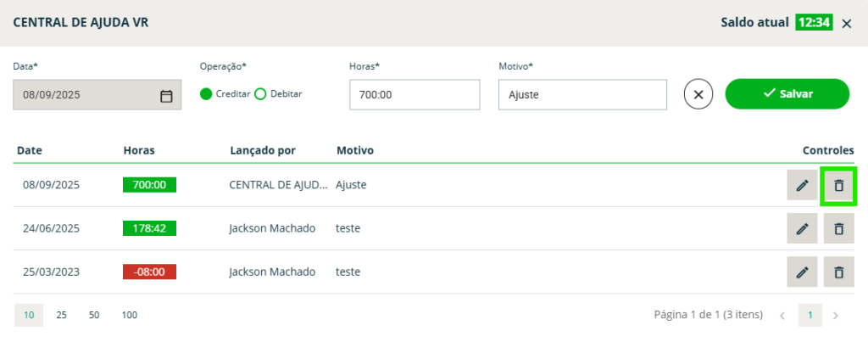This screenshot has height=342, width=868.
Task: Edit the 25/03/2023 entry with -08:00 hours
Action: pos(802,272)
